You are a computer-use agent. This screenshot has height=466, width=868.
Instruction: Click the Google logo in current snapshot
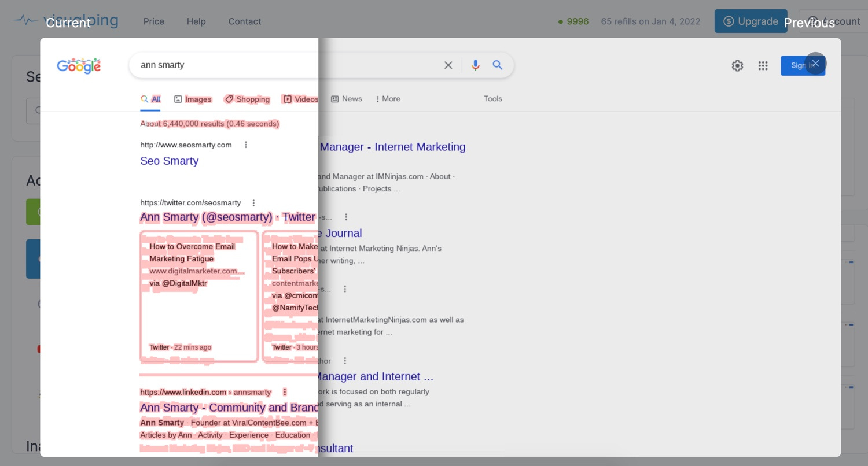click(79, 66)
